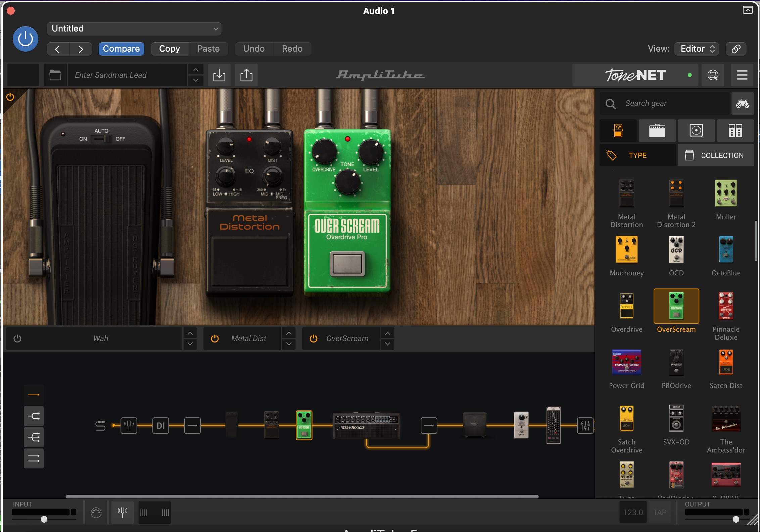Click the OverScream slot down arrow

[387, 344]
